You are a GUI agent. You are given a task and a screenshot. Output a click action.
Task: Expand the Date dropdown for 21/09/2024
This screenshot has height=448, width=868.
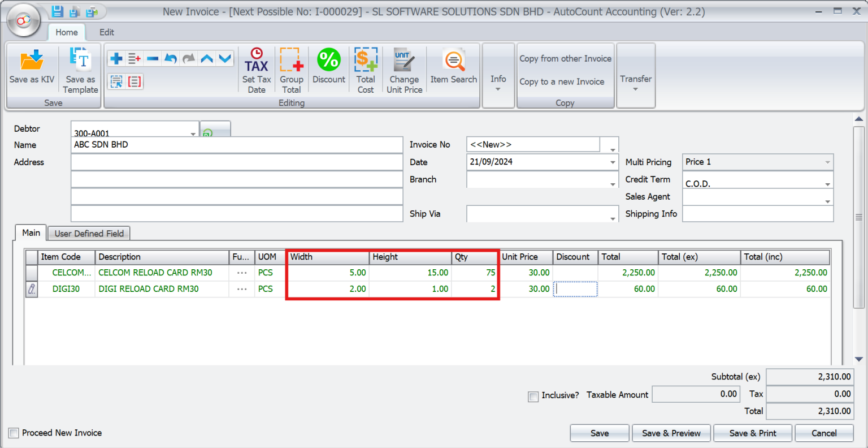click(x=613, y=162)
